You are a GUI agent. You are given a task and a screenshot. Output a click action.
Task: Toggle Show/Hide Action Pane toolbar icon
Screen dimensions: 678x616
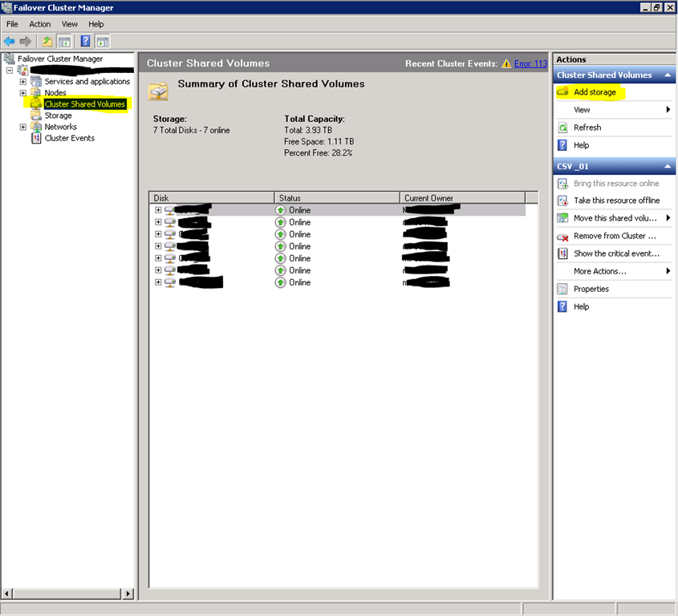[x=103, y=41]
